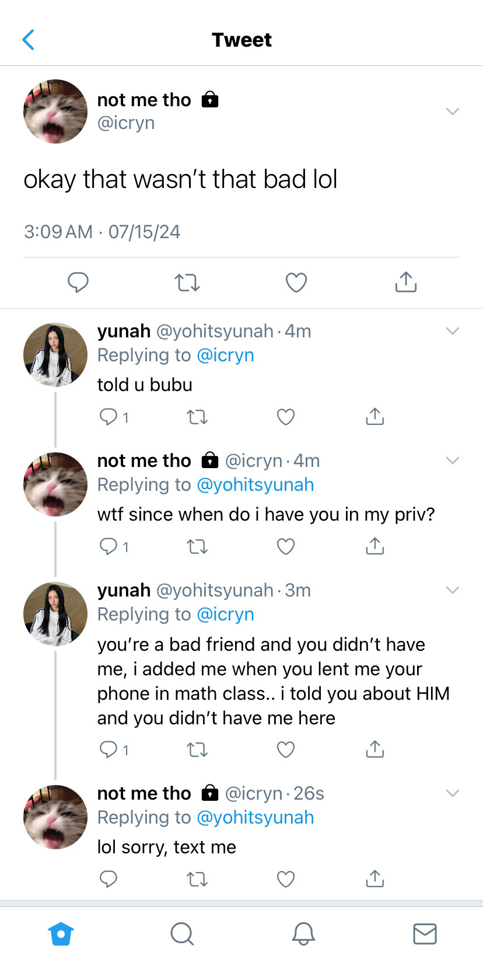Tap the back arrow in the header
This screenshot has height=980, width=483.
click(x=28, y=40)
